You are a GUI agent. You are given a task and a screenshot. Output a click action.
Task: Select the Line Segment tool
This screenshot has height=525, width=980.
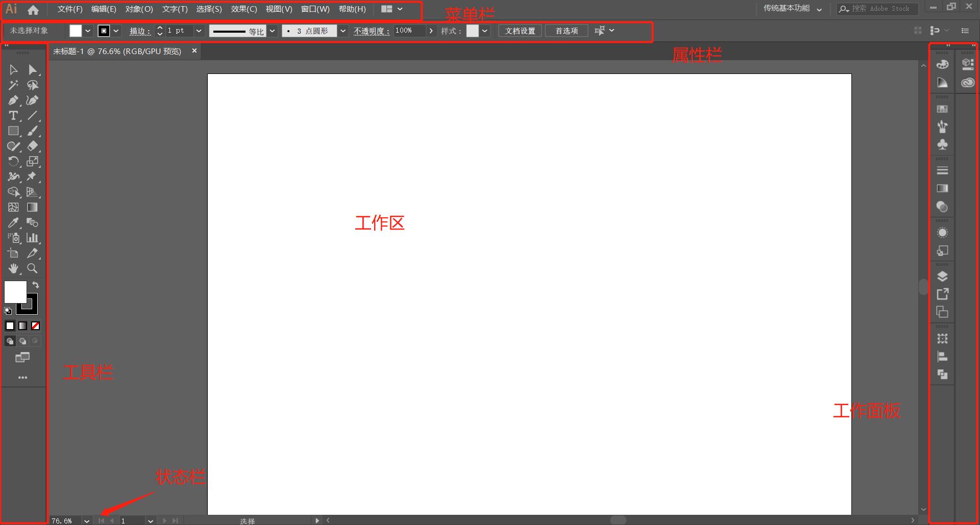click(x=33, y=116)
